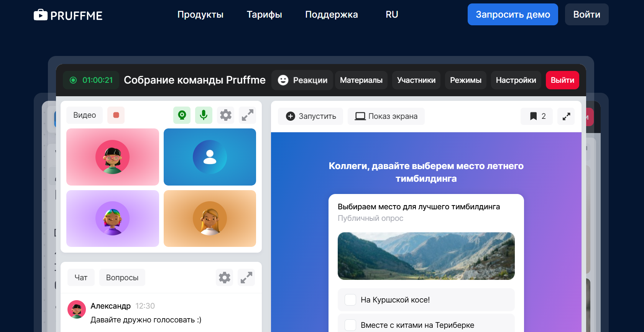Click the green recording timer 01:00:21
644x332 pixels.
tap(91, 80)
